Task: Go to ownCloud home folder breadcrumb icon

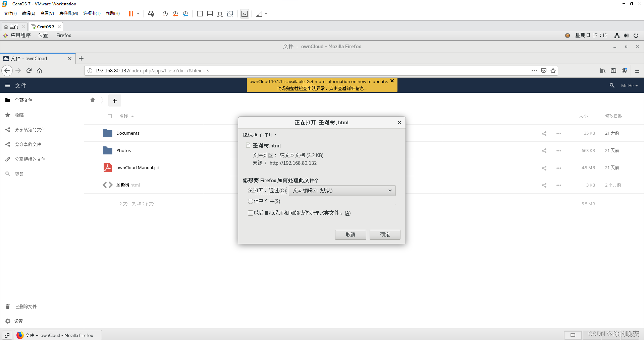Action: [93, 100]
